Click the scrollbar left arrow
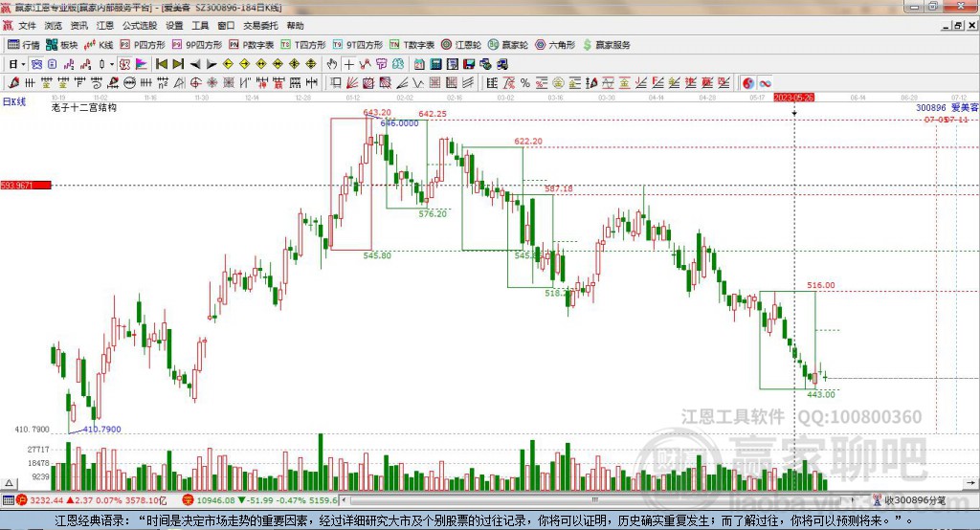 click(x=344, y=500)
